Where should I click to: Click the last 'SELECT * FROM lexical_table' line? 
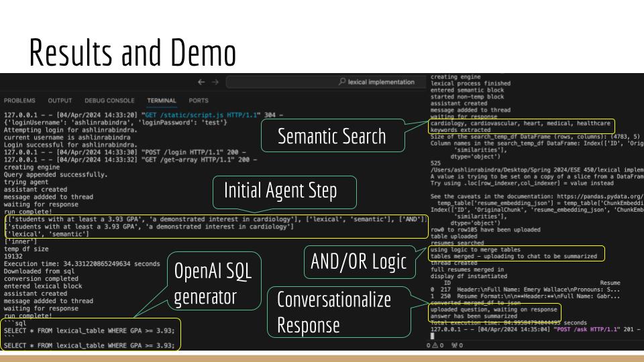point(89,346)
